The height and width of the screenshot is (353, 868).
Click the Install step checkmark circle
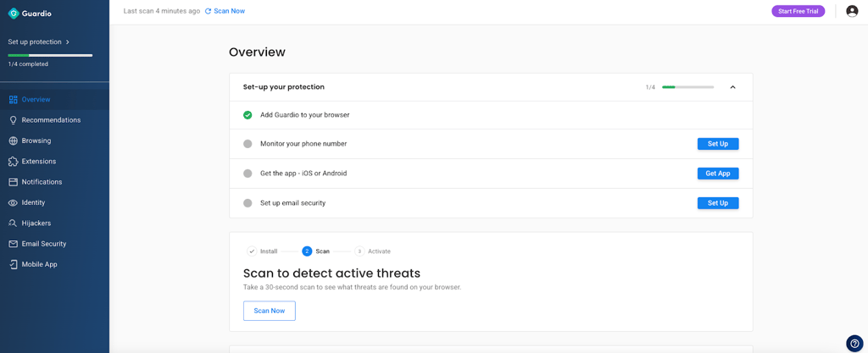click(x=252, y=251)
